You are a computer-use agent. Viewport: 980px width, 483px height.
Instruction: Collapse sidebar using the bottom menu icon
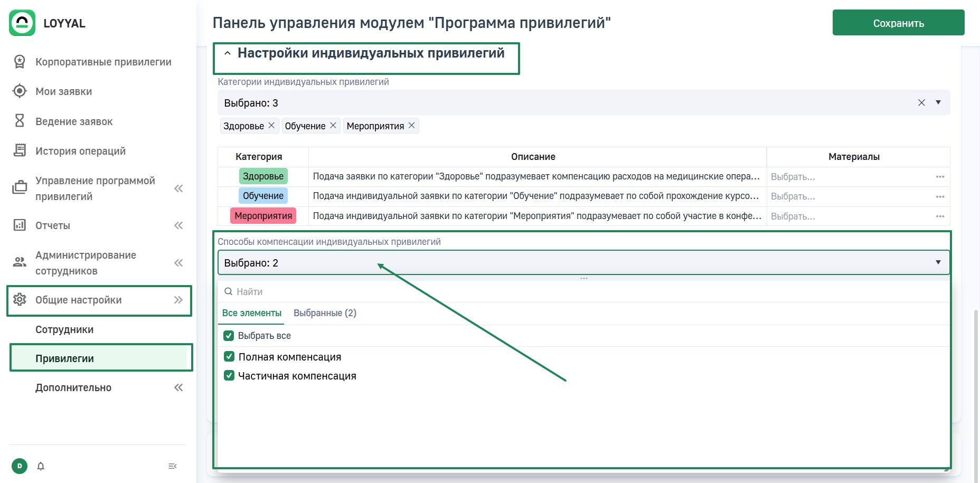pyautogui.click(x=172, y=466)
